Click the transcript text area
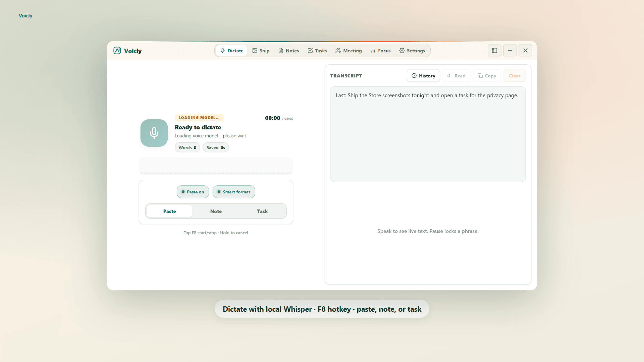Screen dimensions: 644x362 point(428,134)
